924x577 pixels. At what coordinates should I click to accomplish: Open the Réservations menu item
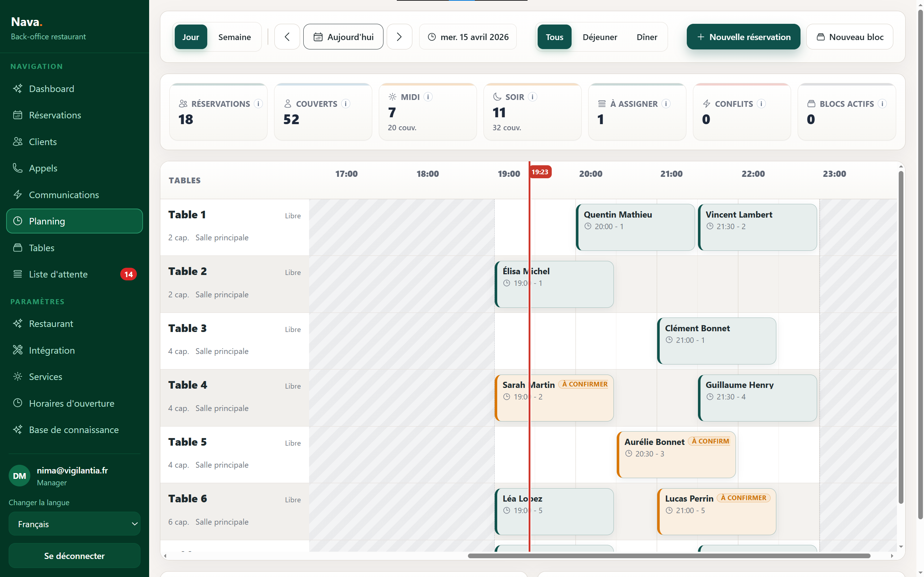point(74,115)
